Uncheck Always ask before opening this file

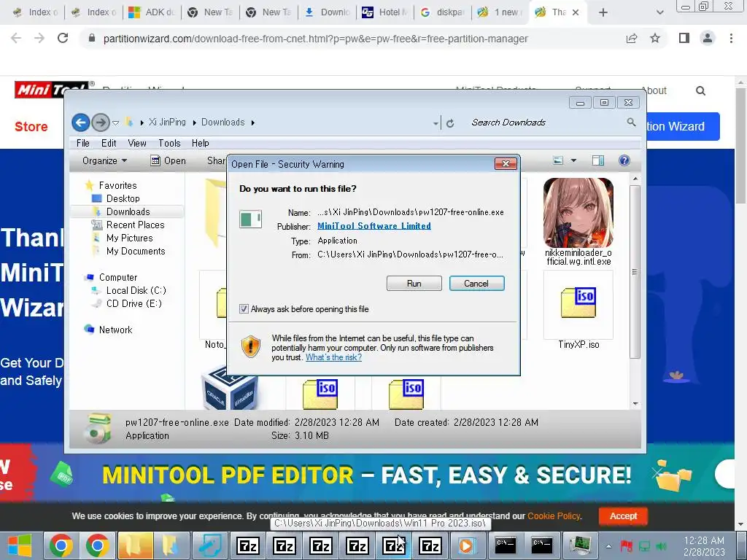pyautogui.click(x=244, y=309)
